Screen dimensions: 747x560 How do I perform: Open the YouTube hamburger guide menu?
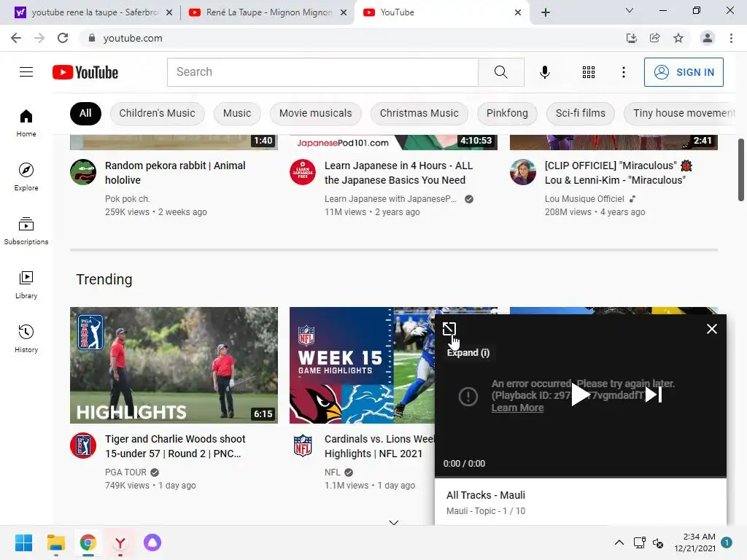pyautogui.click(x=26, y=72)
